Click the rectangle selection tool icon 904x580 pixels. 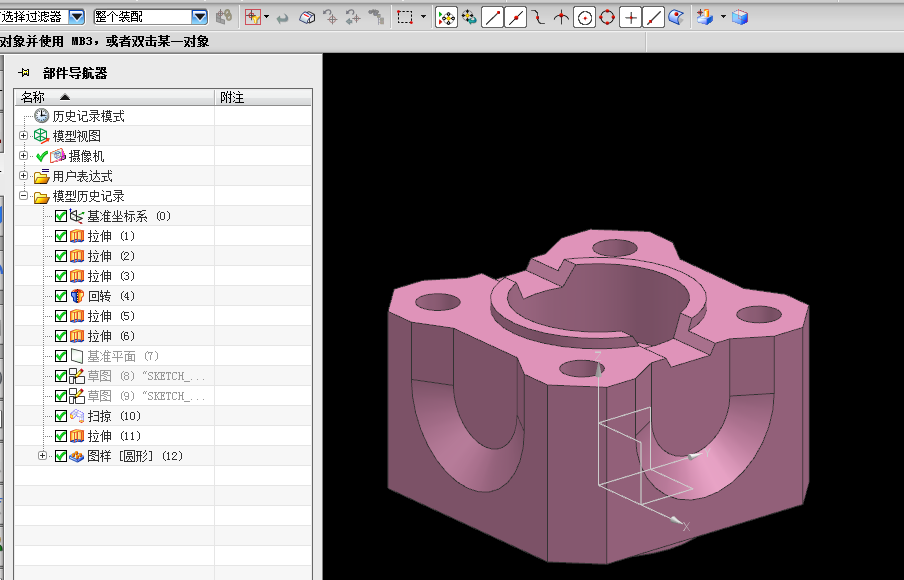coord(405,17)
